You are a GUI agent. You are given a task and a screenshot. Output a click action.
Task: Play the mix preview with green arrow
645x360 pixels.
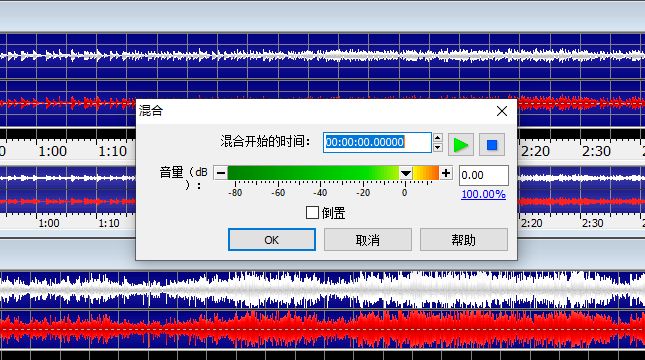[461, 144]
